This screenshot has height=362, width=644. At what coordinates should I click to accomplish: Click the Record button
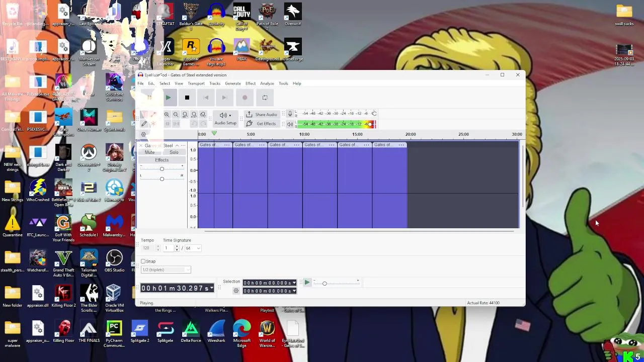(245, 98)
